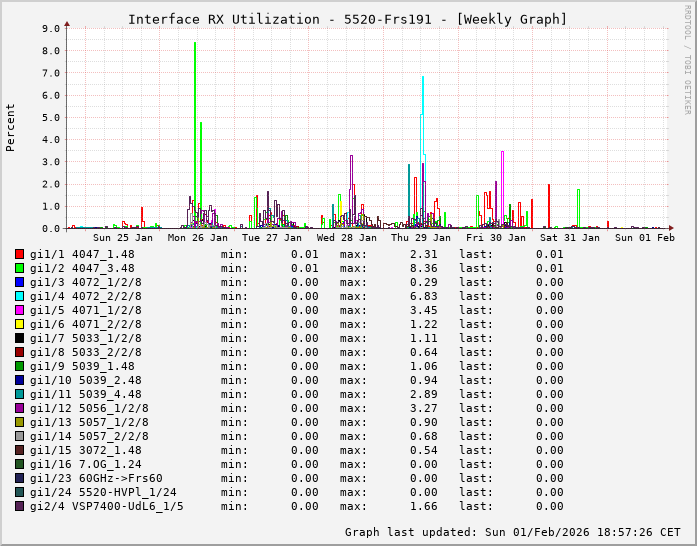Click the Sun 01 Feb axis label
Screen dimensions: 697x546
pos(645,238)
